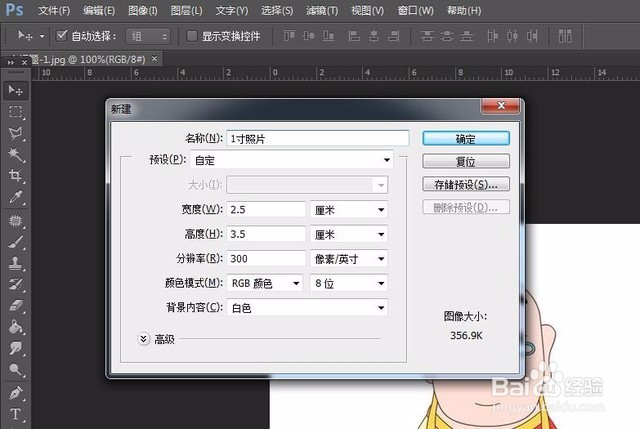640x429 pixels.
Task: Close the -1.jpg document tab
Action: [154, 59]
